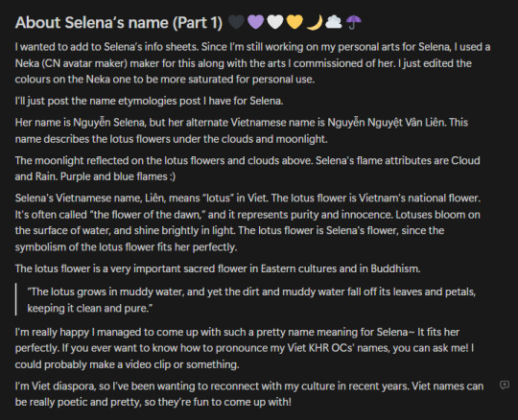This screenshot has width=518, height=420.
Task: Click the purple umbrella emoji in heading
Action: coord(353,22)
